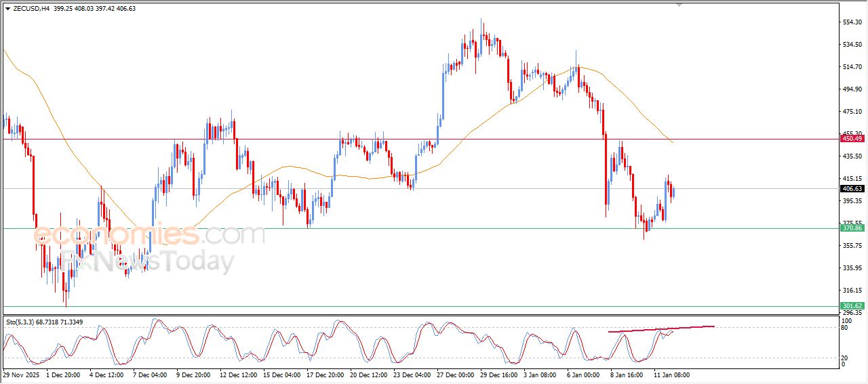Viewport: 868px width, 384px height.
Task: Click the 534.50 price scale value
Action: coord(852,45)
